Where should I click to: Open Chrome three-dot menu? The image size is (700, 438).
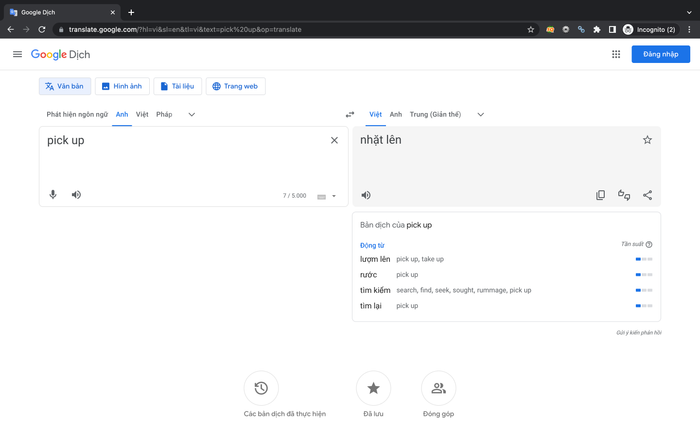coord(689,29)
